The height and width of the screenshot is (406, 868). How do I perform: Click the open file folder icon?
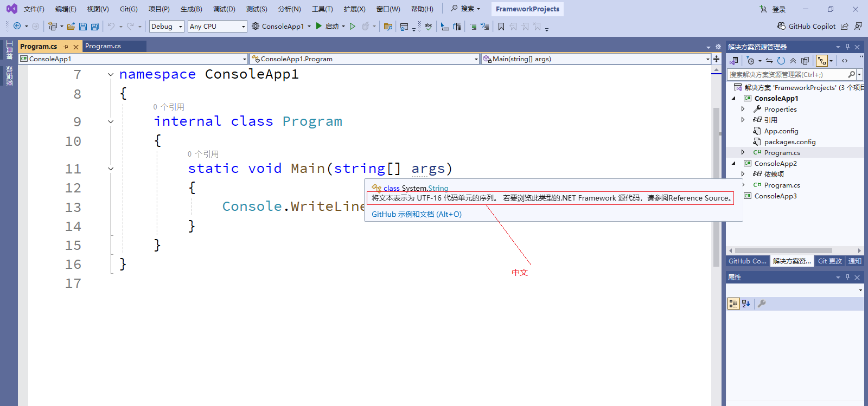click(x=71, y=26)
